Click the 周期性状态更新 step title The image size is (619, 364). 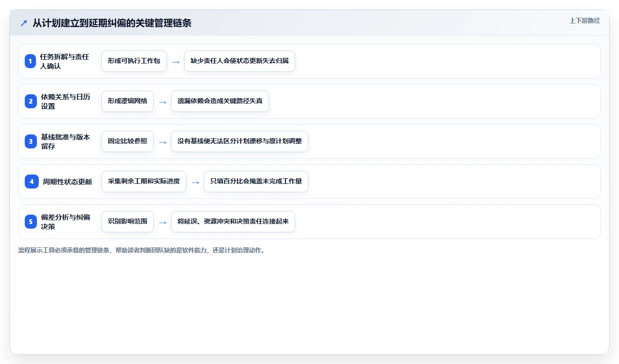tap(67, 182)
